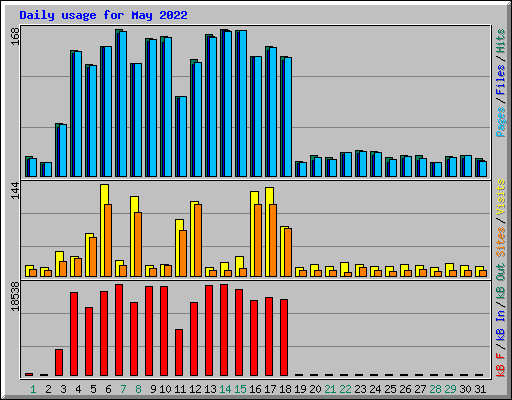The width and height of the screenshot is (512, 400).
Task: Click the day 8 yellow visits bar
Action: [x=134, y=236]
